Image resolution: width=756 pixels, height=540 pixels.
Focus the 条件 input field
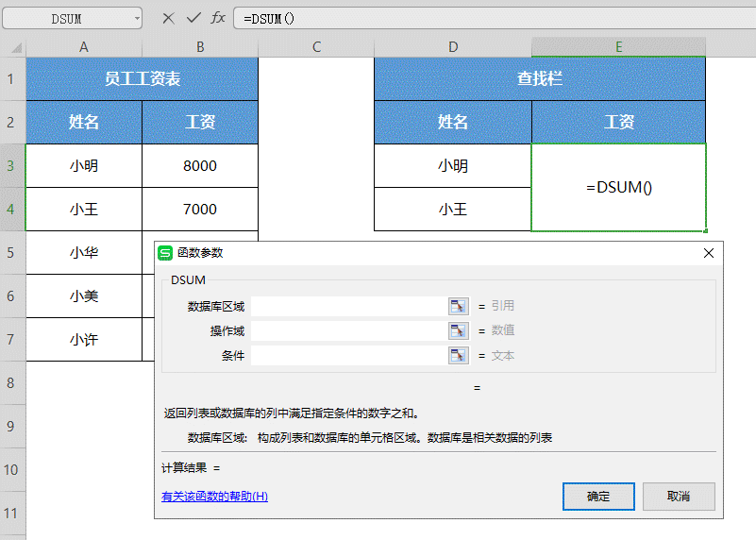(x=349, y=356)
